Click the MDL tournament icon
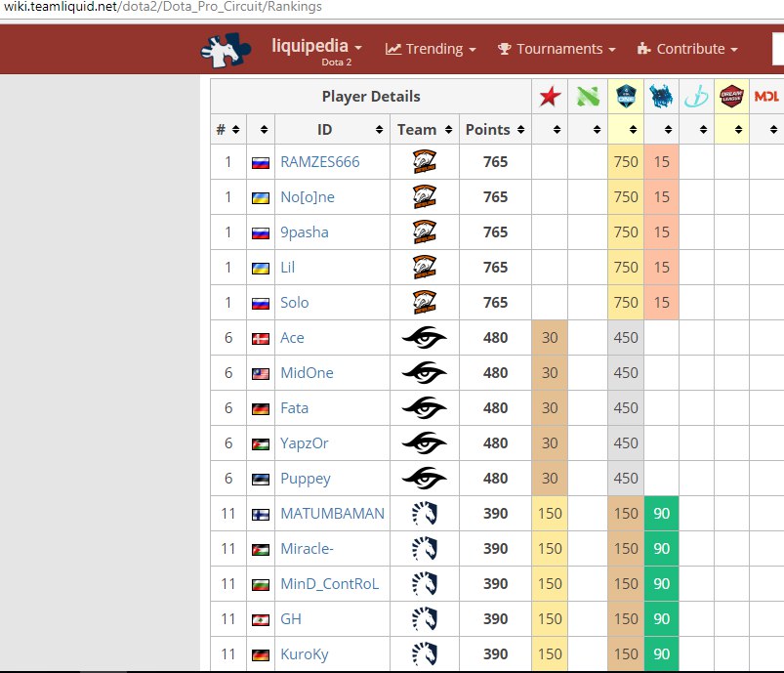The width and height of the screenshot is (784, 673). (x=766, y=96)
